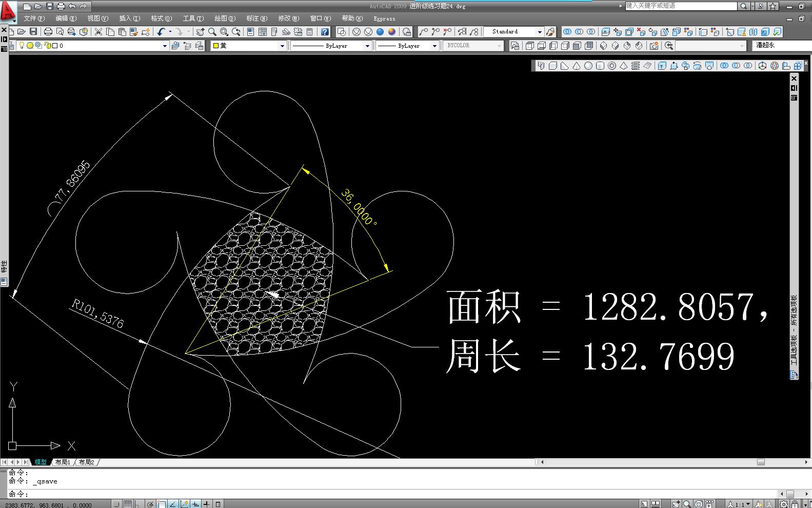812x508 pixels.
Task: Select the Pan realtime hand tool
Action: pyautogui.click(x=200, y=32)
